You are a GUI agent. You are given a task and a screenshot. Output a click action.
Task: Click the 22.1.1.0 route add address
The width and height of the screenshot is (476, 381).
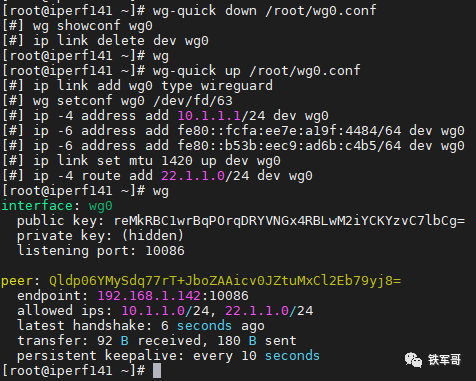pyautogui.click(x=193, y=176)
